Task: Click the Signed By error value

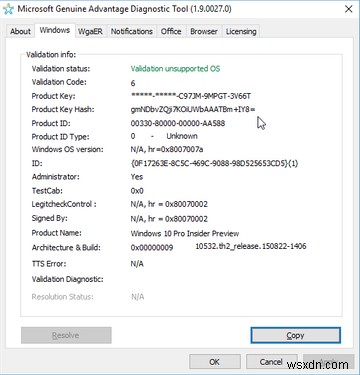Action: [169, 219]
